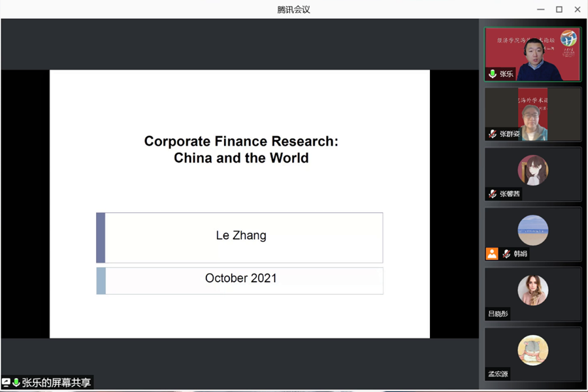This screenshot has height=392, width=588.
Task: Click 吕晓彤's round profile avatar
Action: [x=532, y=290]
